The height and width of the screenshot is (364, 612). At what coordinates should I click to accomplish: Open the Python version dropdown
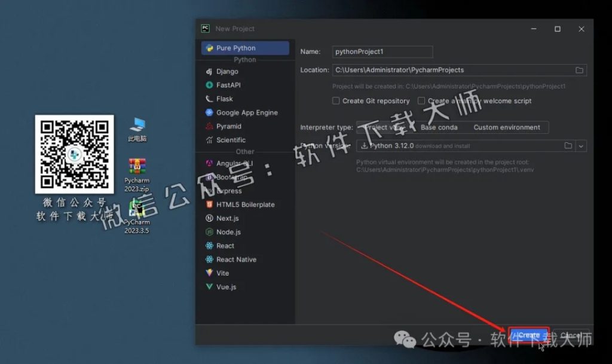[x=580, y=145]
